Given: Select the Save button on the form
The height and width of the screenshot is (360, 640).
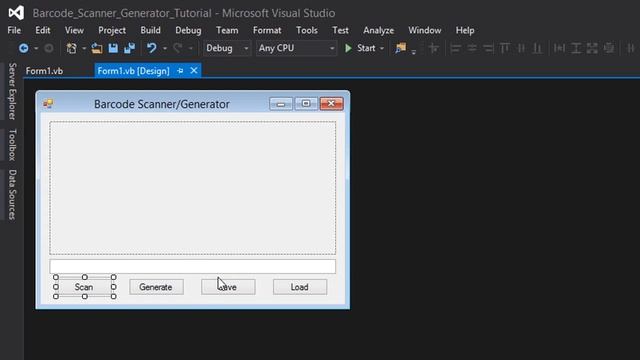Looking at the screenshot, I should [x=228, y=287].
